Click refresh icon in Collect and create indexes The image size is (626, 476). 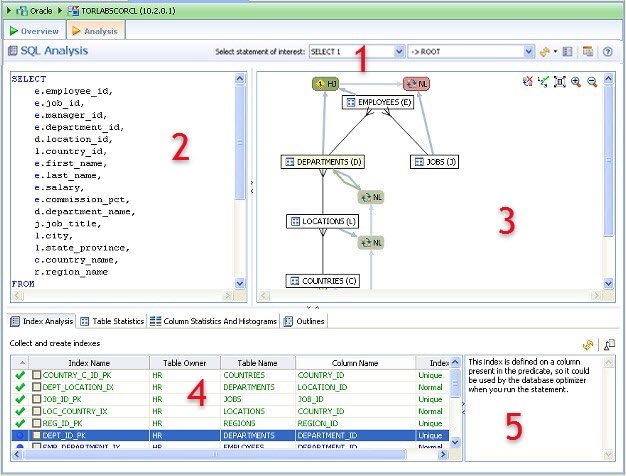pyautogui.click(x=588, y=345)
